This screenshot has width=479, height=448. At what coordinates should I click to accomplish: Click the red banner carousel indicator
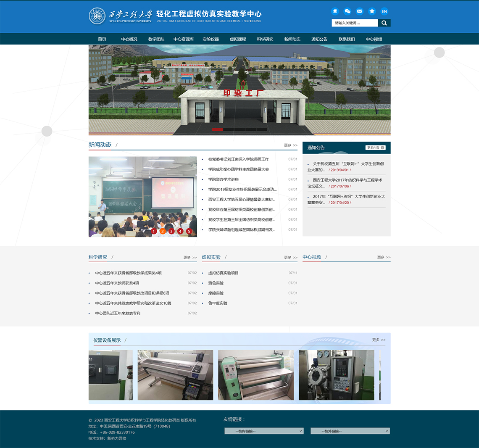pos(218,129)
